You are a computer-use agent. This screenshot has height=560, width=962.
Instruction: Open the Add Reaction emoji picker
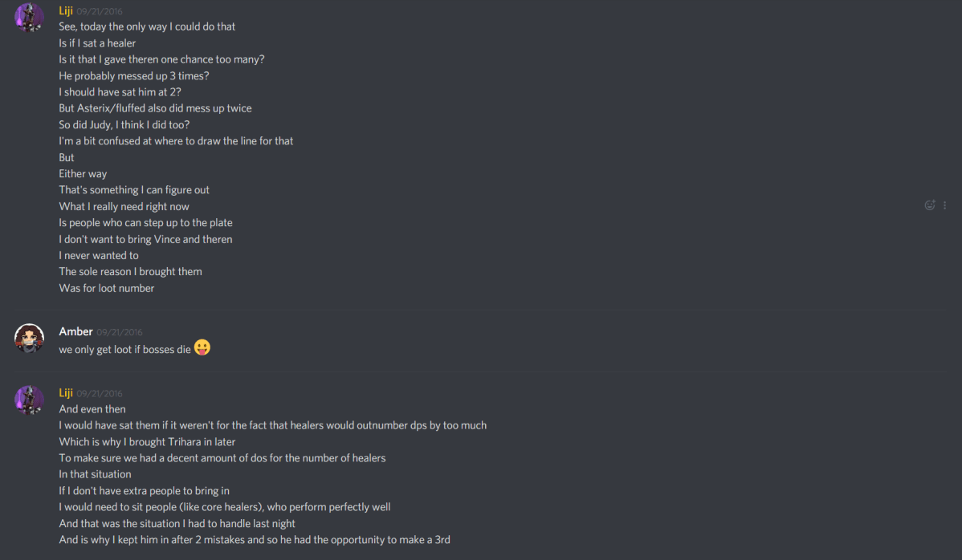[929, 205]
